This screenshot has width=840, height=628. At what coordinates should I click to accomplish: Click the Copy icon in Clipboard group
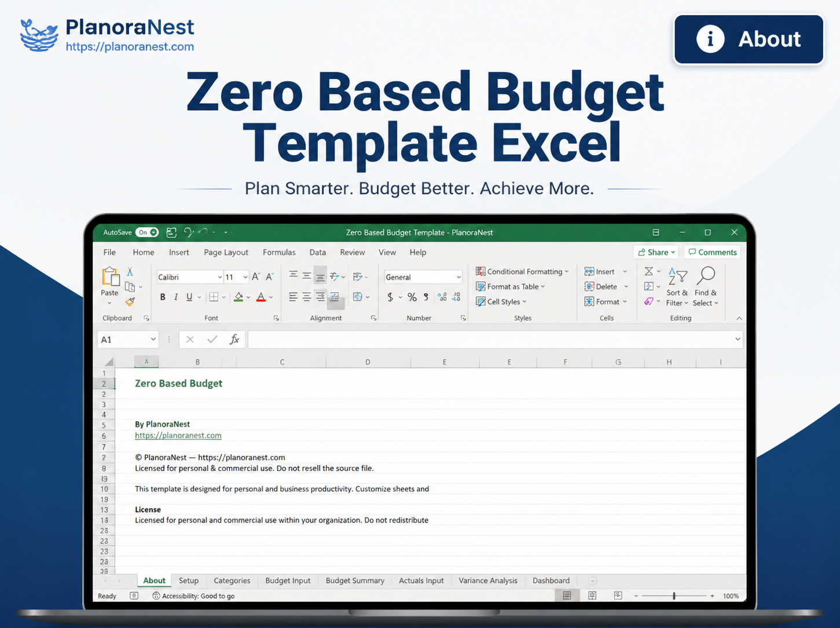[x=130, y=287]
